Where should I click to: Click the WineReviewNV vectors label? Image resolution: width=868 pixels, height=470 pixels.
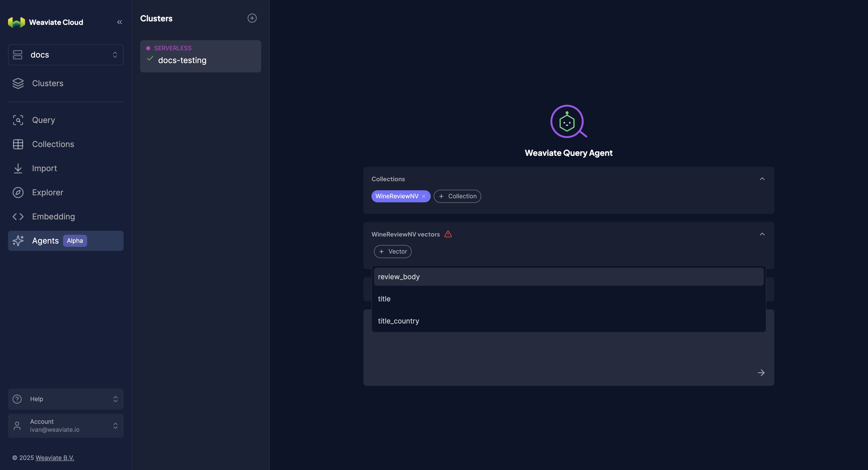coord(405,234)
